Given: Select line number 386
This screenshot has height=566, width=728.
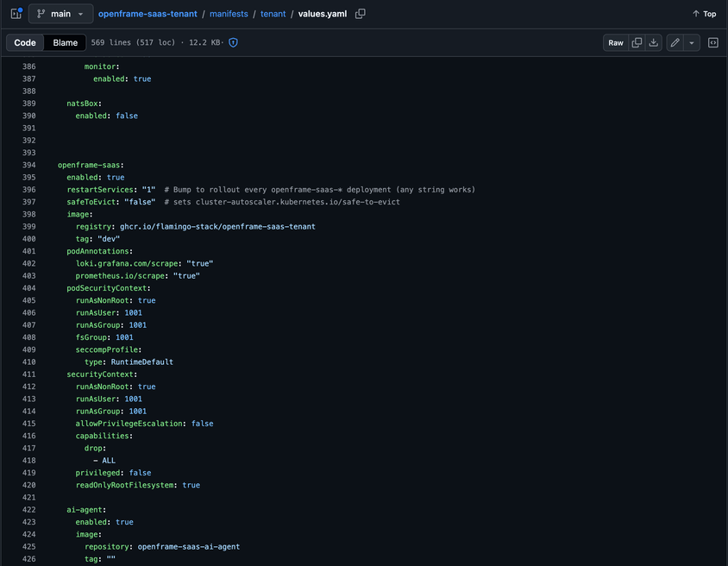Looking at the screenshot, I should (28, 66).
